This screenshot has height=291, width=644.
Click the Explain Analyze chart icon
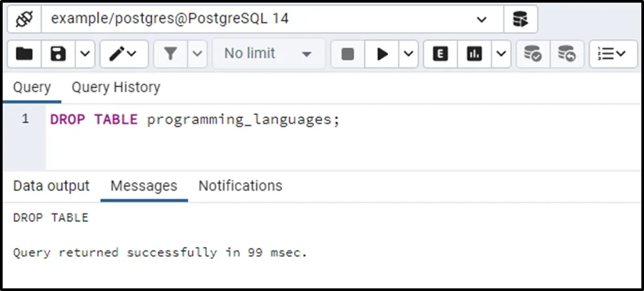click(474, 54)
